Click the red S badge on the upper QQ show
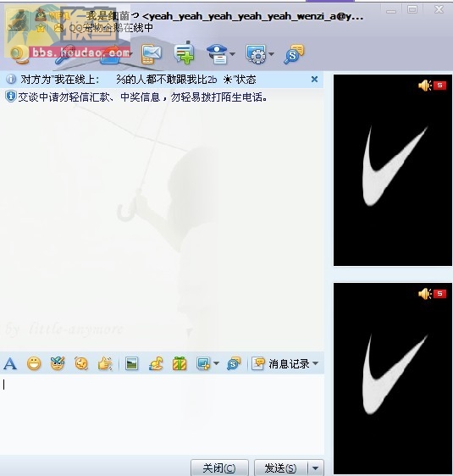The height and width of the screenshot is (476, 453). 439,86
